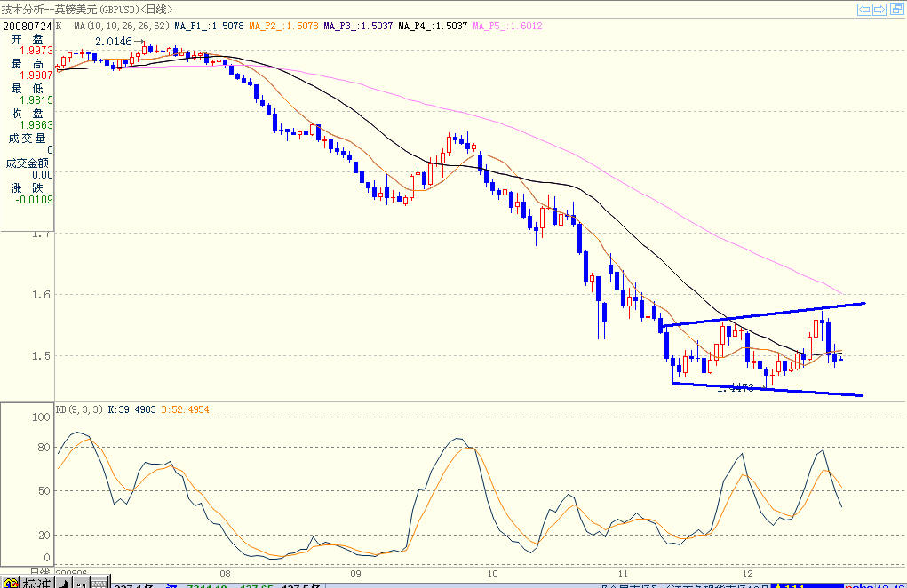Click the 20 level on KD axis

click(x=44, y=536)
